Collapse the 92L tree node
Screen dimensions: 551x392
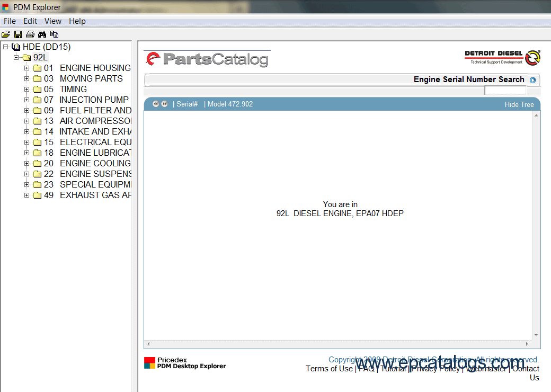[x=16, y=57]
